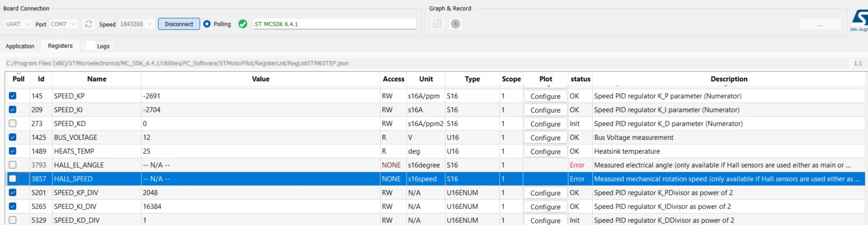Uncheck the poll box for HEATS_TEMP
Viewport: 868px width, 225px height.
point(13,151)
